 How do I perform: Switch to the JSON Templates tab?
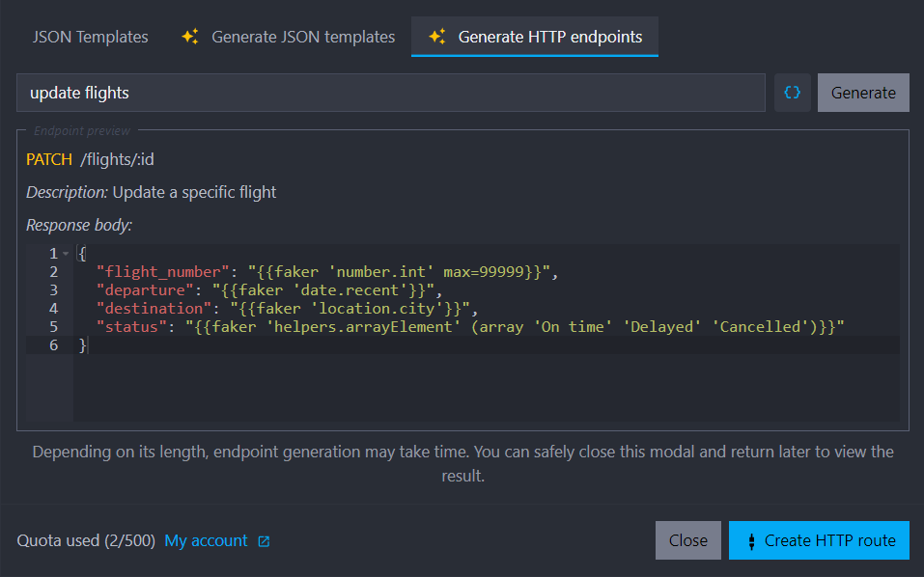(x=91, y=37)
